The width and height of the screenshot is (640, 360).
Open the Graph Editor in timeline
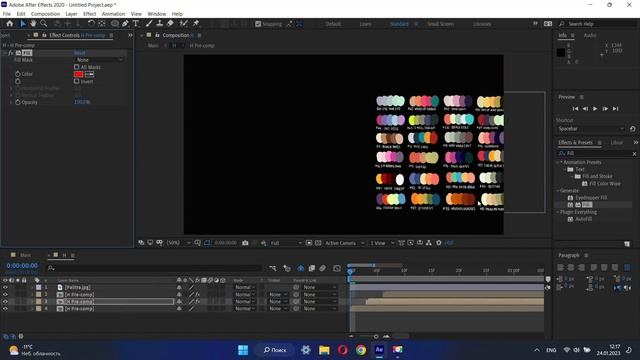(337, 268)
